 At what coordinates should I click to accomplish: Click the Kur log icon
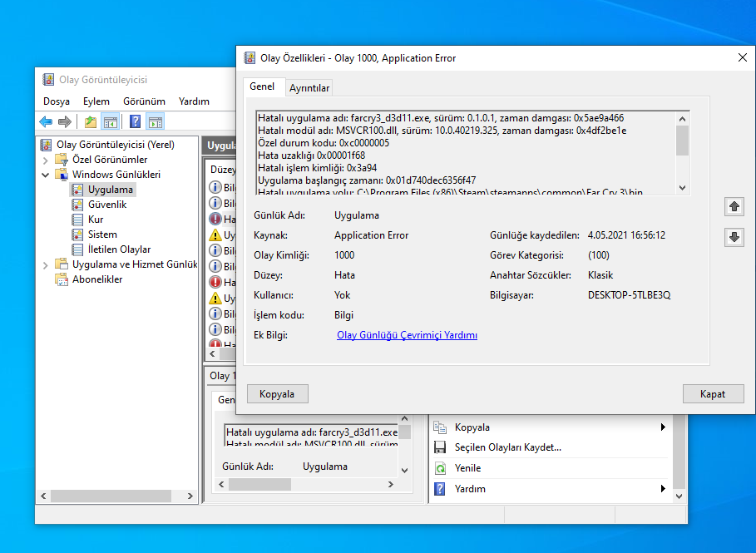point(77,220)
